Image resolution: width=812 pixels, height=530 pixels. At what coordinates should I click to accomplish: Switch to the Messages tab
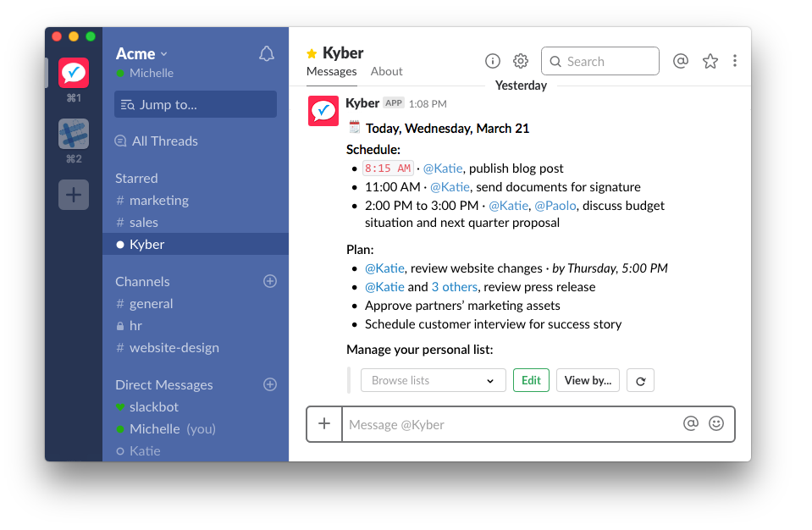click(x=331, y=71)
